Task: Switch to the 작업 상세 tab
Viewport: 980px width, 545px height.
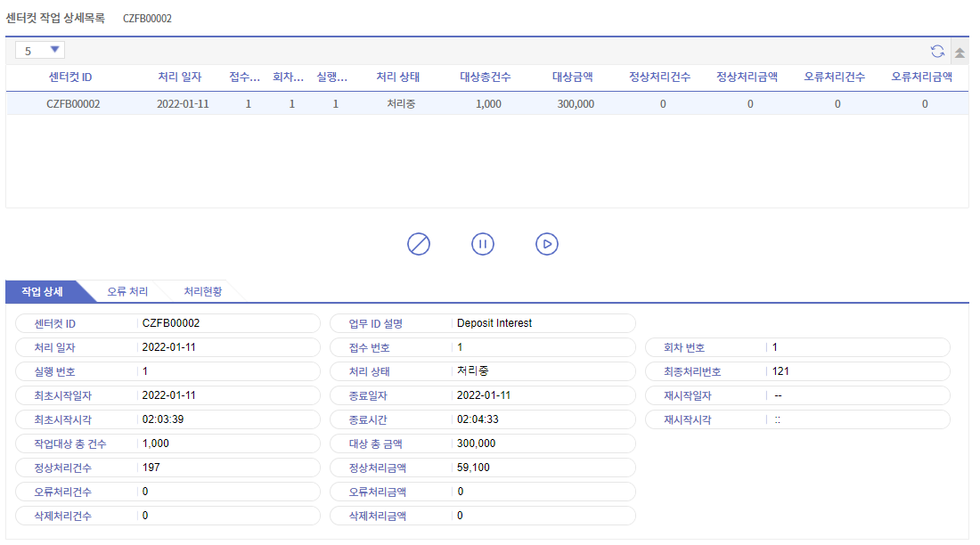Action: click(x=42, y=292)
